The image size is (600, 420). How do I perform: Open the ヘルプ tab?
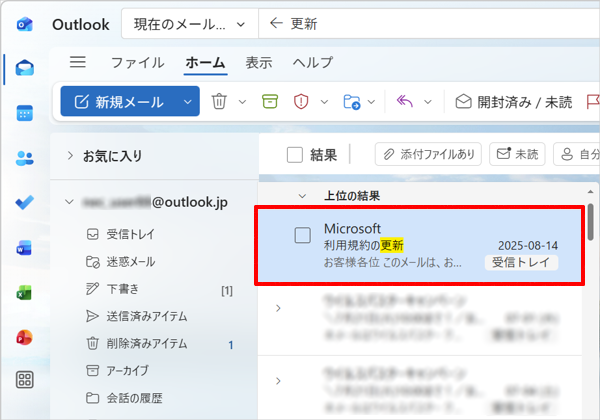click(313, 62)
